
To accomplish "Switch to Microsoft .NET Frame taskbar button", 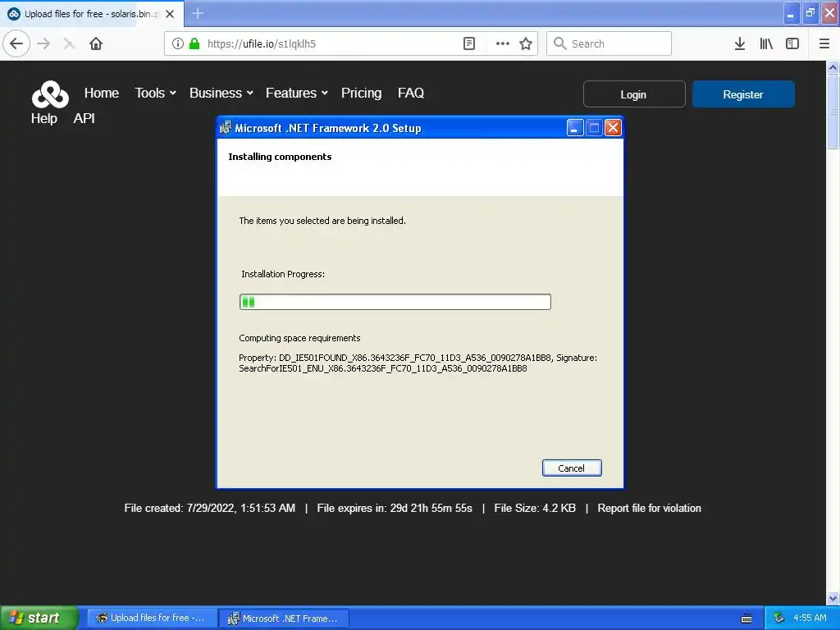I will click(284, 619).
